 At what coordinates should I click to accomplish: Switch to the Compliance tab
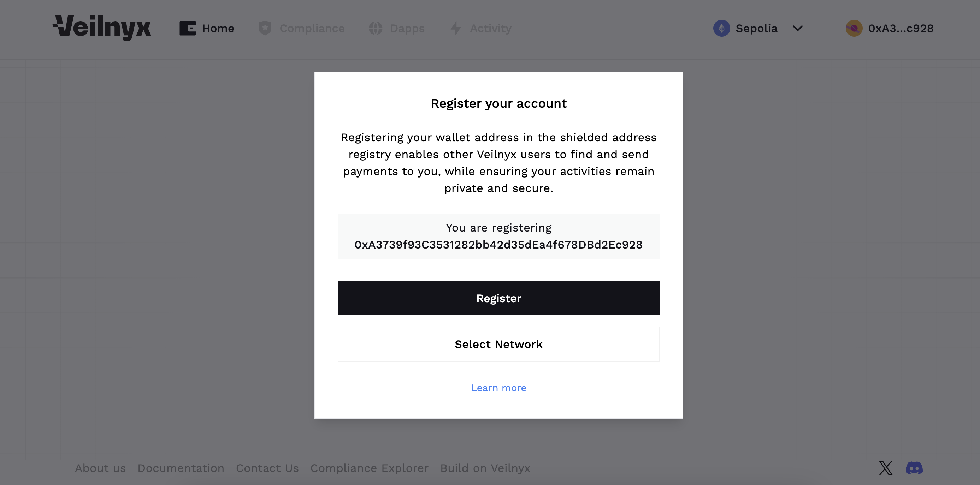click(x=312, y=28)
